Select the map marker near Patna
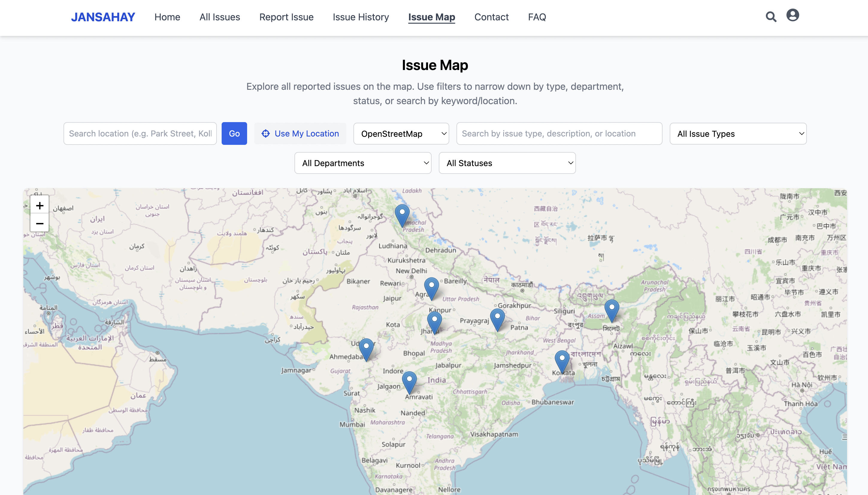The height and width of the screenshot is (495, 868). (x=497, y=320)
